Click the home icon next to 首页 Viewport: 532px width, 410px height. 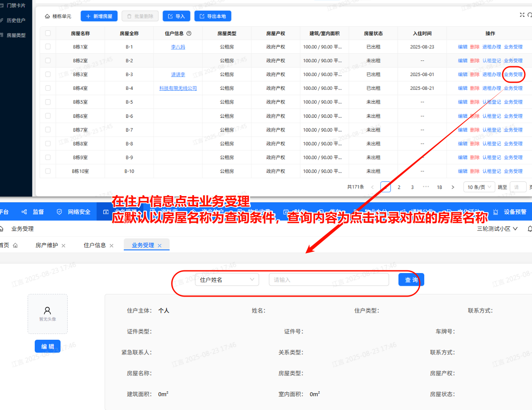pos(15,245)
